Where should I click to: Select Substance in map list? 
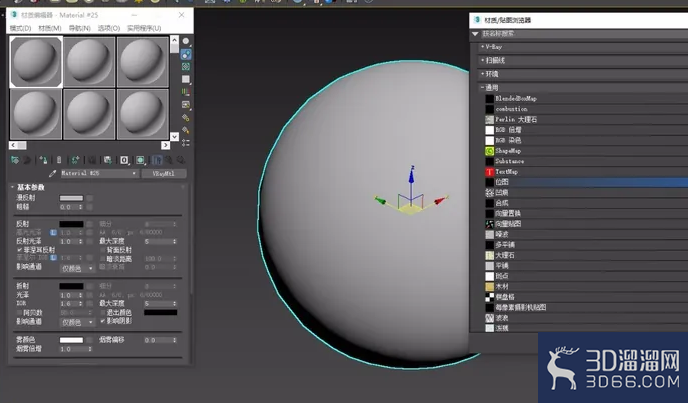point(584,161)
